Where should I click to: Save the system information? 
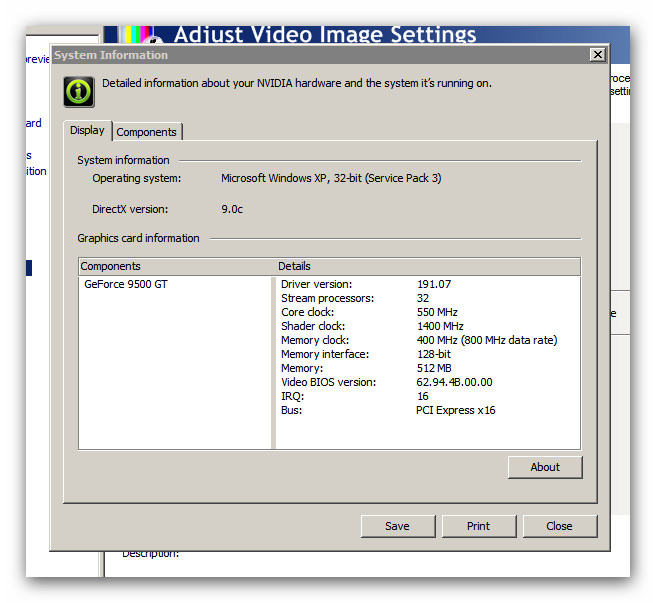(397, 526)
